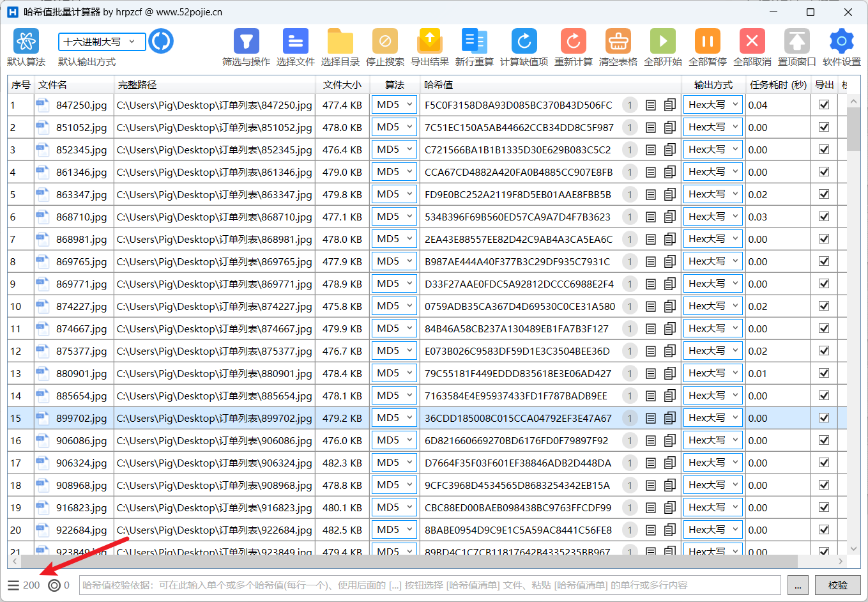Click the 选择目录 folder icon

340,42
